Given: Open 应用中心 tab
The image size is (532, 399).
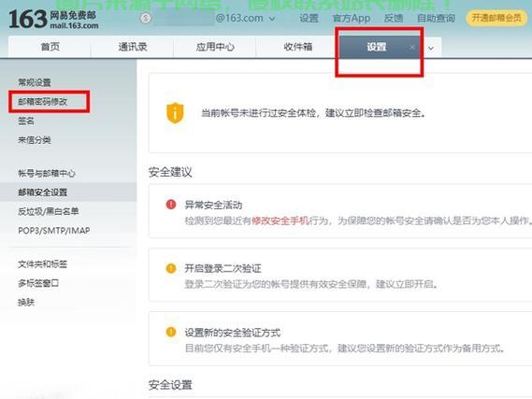Looking at the screenshot, I should pos(215,47).
